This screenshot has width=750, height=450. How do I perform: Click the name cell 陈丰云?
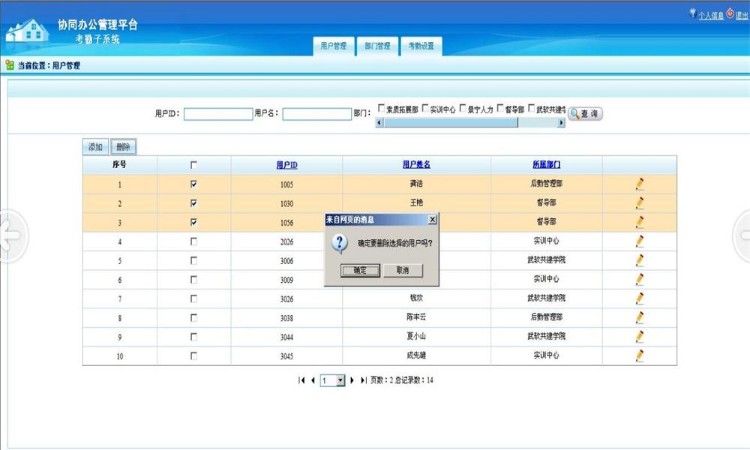tap(416, 317)
